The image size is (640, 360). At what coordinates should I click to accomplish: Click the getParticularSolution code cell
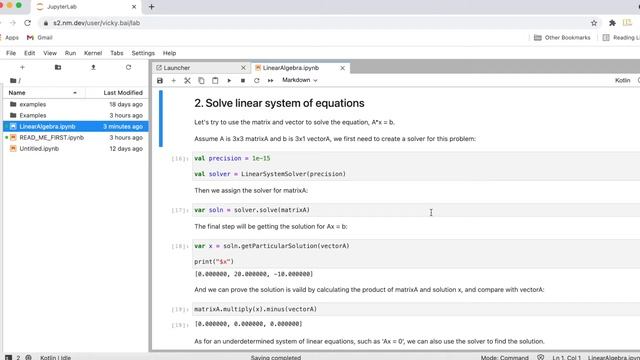416,254
